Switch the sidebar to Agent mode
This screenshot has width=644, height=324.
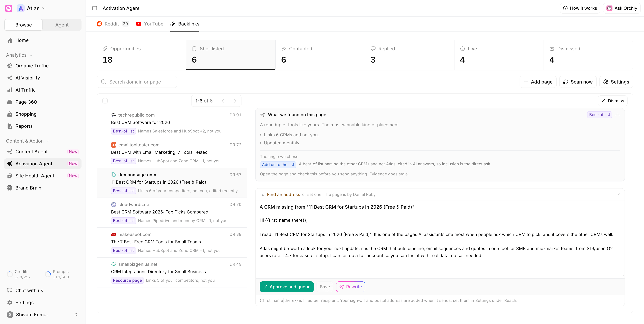click(x=62, y=25)
